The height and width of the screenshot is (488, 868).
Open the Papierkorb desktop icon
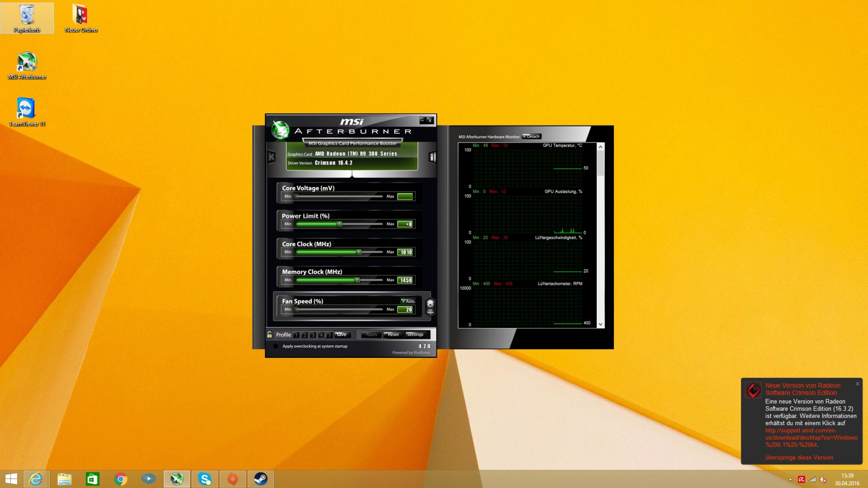tap(27, 18)
